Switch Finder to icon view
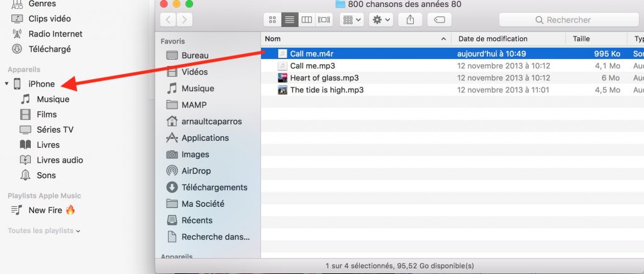Image resolution: width=644 pixels, height=274 pixels. [272, 19]
